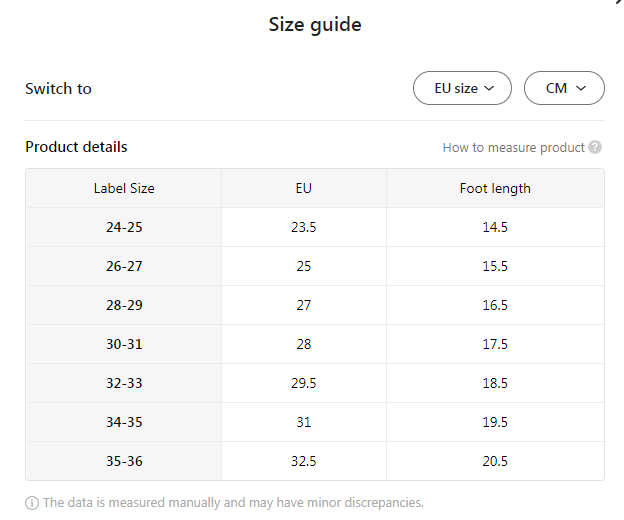Image resolution: width=624 pixels, height=520 pixels.
Task: Open the EU size dropdown
Action: [x=462, y=88]
